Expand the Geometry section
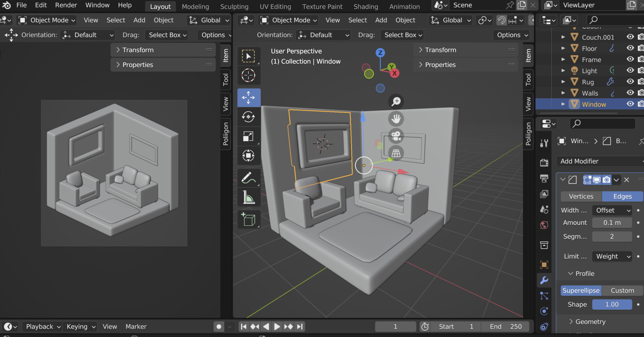The image size is (644, 337). pos(590,322)
